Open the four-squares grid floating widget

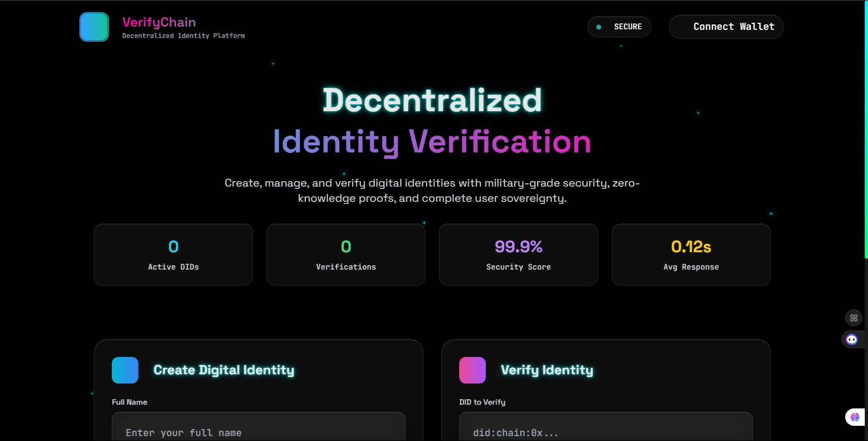pos(853,318)
